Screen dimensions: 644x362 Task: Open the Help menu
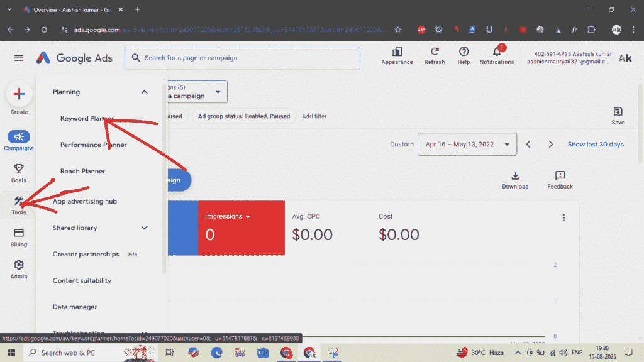pos(464,56)
